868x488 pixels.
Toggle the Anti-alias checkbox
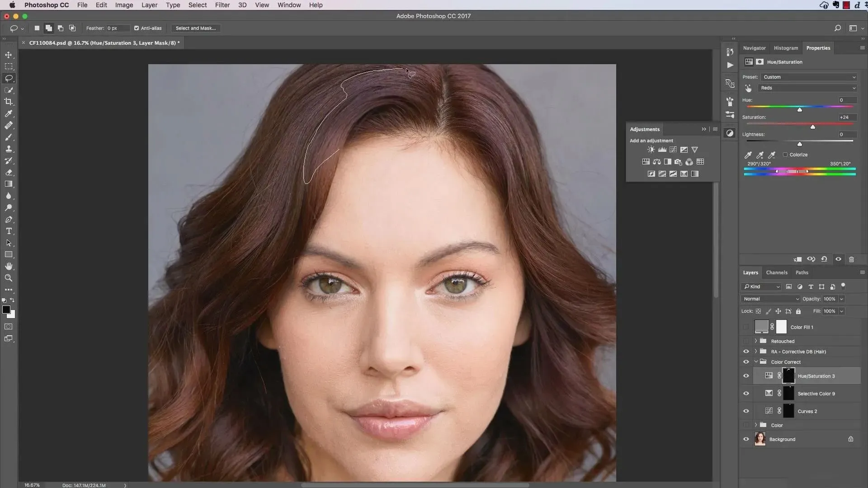(137, 28)
